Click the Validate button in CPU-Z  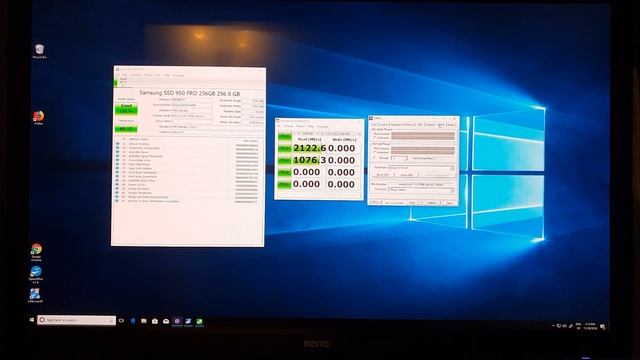click(432, 202)
